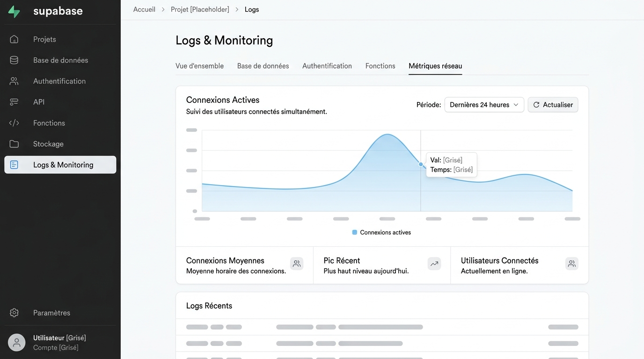Switch to Vue d'ensemble tab
644x359 pixels.
(199, 66)
